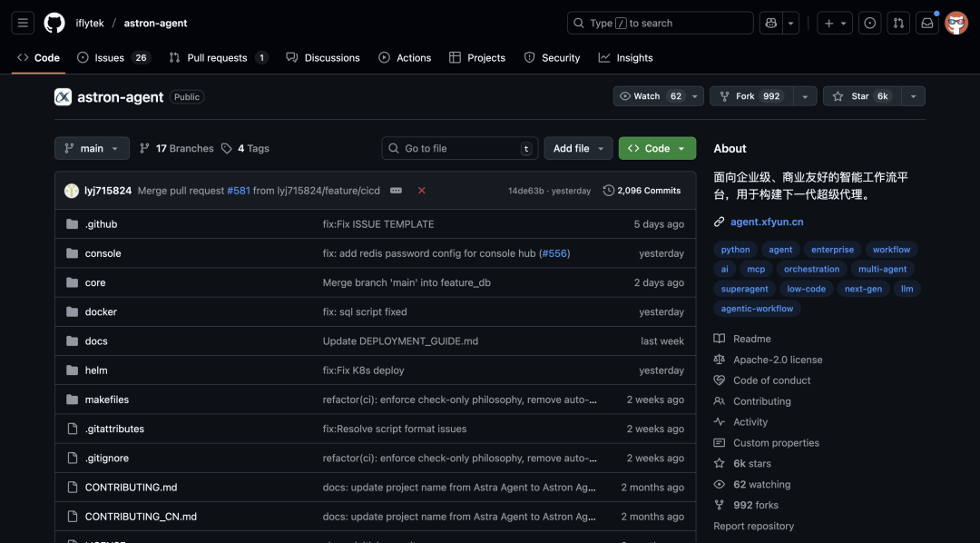Click the pull requests icon in the top bar

click(898, 23)
